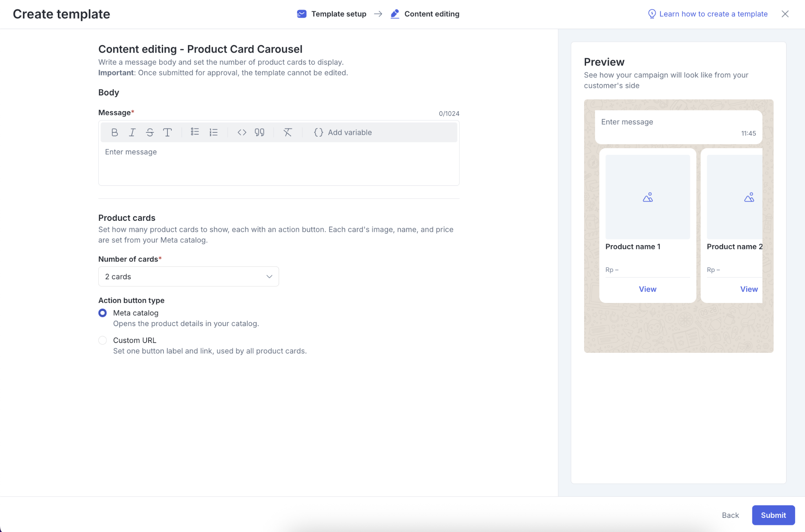This screenshot has width=805, height=532.
Task: Click the curly braces variable icon
Action: [x=318, y=132]
